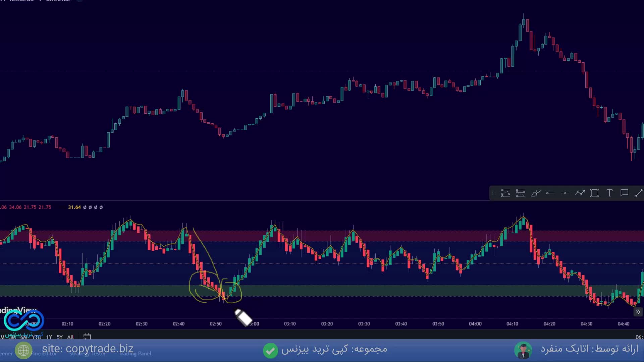This screenshot has height=362, width=644.
Task: Click the 31.64 indicator value in legend
Action: pos(74,207)
